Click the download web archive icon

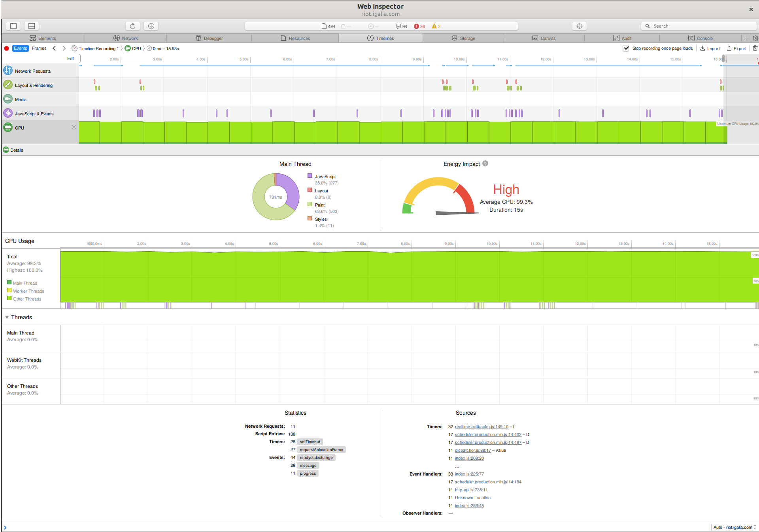tap(151, 26)
